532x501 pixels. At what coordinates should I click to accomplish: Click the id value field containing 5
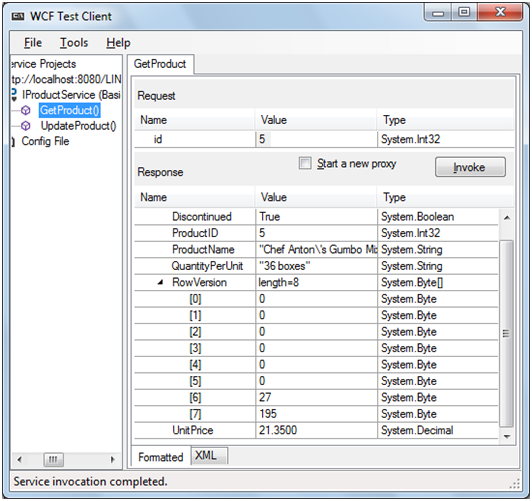(316, 139)
